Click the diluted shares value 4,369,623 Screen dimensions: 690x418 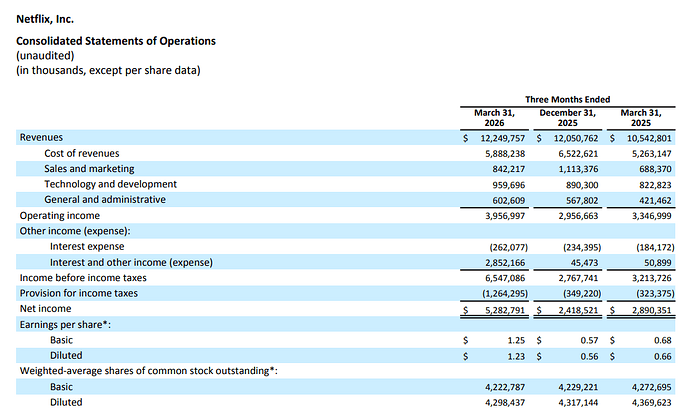pyautogui.click(x=651, y=403)
